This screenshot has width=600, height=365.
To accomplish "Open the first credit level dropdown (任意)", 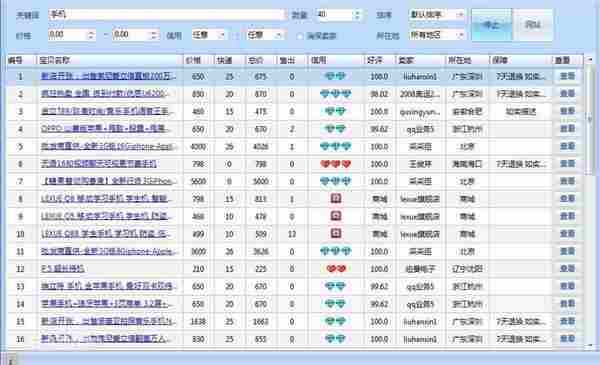I will tap(209, 35).
